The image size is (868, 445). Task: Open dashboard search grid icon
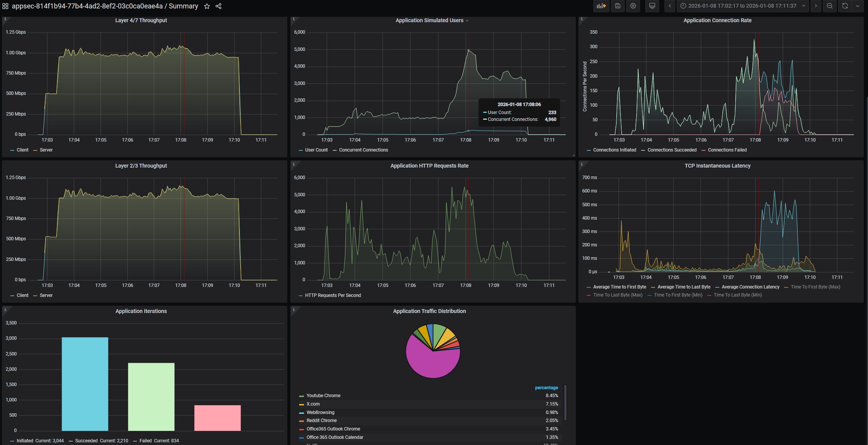tap(5, 6)
